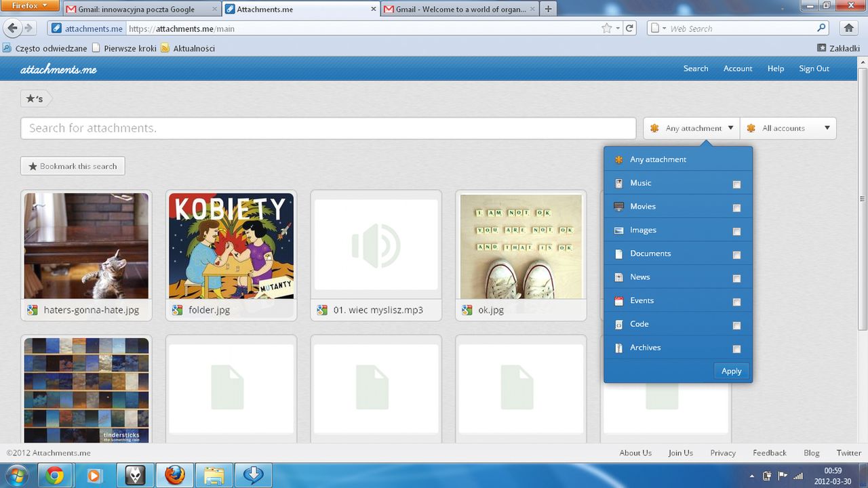868x488 pixels.
Task: Open Privacy footer link
Action: click(x=723, y=453)
